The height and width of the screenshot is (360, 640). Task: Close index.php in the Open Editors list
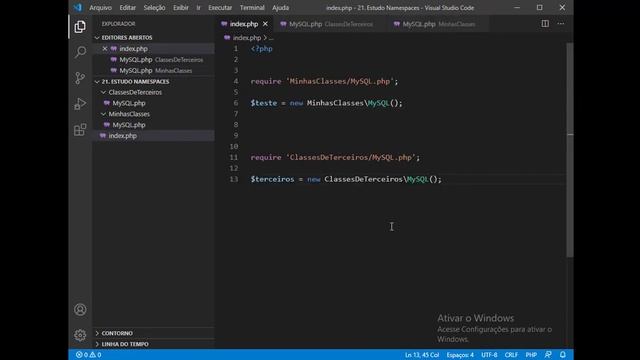105,49
